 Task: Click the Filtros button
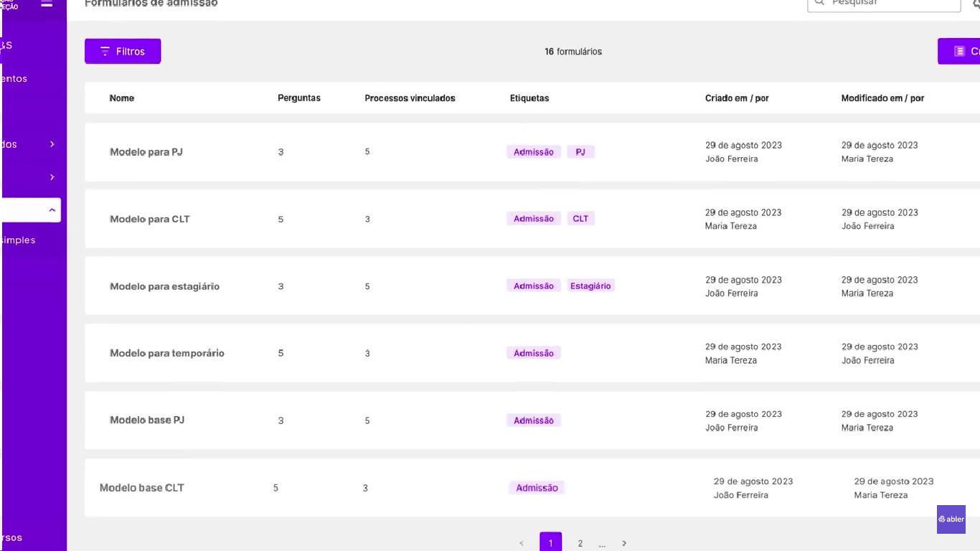tap(122, 51)
